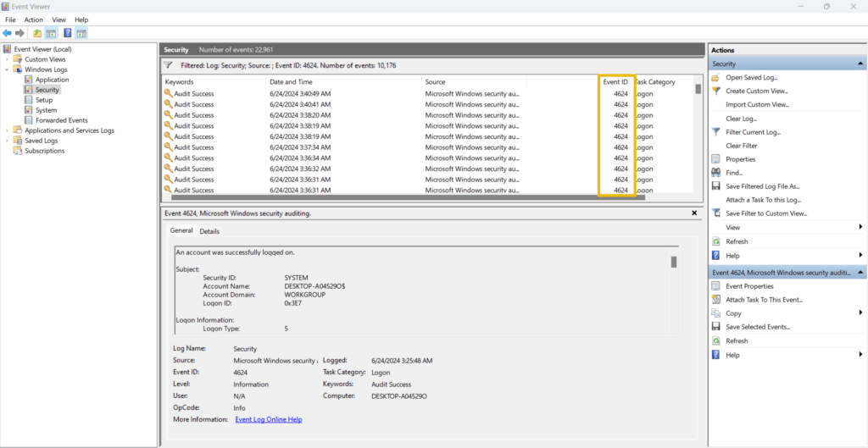Select the event logged at 3:40:41 AM
868x448 pixels.
point(428,104)
